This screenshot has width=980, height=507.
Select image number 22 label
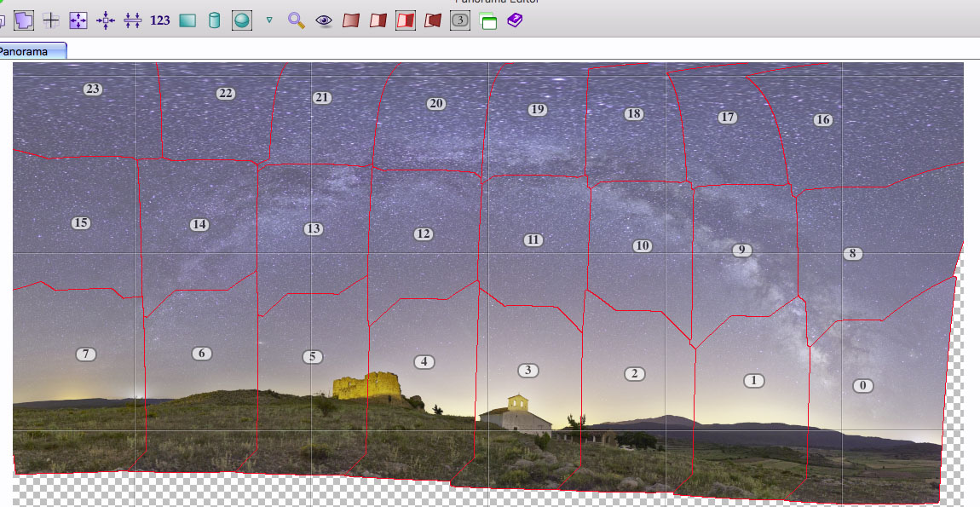pyautogui.click(x=226, y=93)
